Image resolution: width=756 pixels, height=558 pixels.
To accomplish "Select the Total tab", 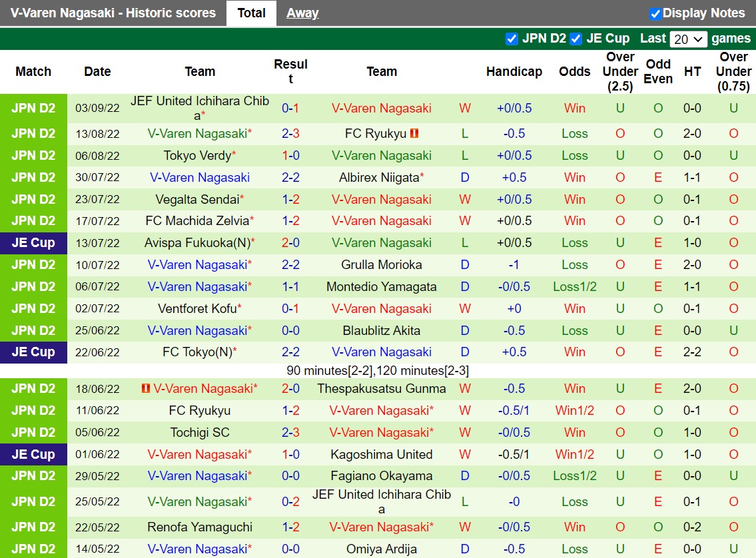I will click(251, 13).
